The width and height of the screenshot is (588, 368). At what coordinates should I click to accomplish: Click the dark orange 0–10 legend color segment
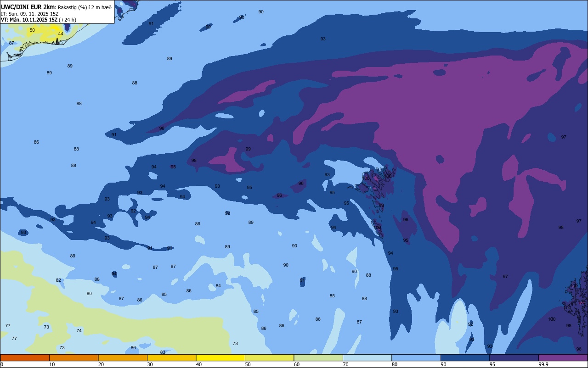click(25, 358)
